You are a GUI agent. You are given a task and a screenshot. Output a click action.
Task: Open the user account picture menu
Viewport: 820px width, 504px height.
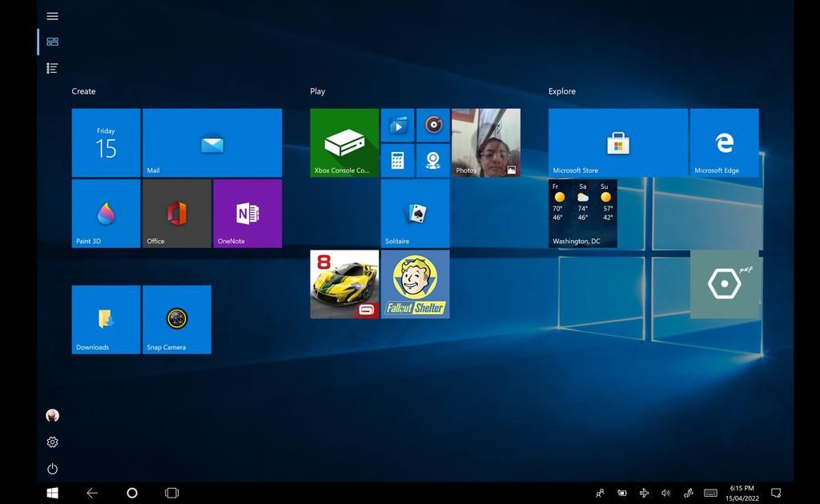coord(52,416)
